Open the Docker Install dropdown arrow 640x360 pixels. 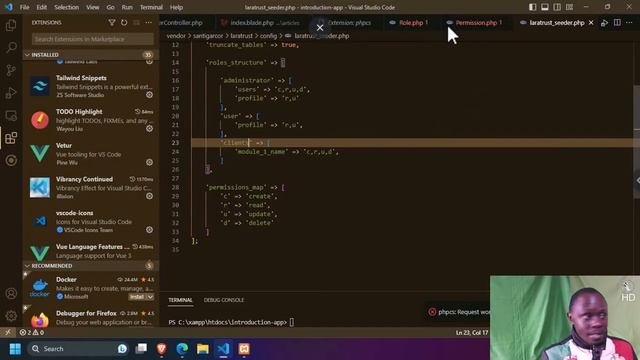(x=150, y=297)
